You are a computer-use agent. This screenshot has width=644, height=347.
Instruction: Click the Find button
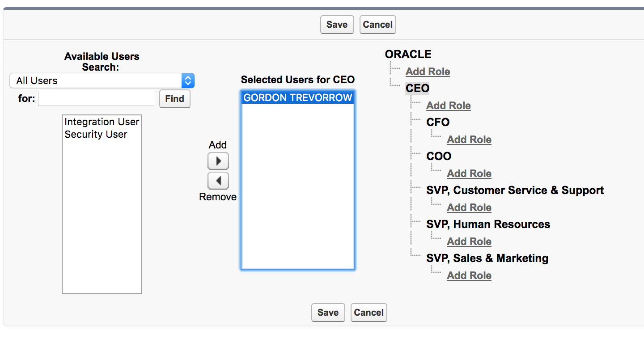(174, 99)
